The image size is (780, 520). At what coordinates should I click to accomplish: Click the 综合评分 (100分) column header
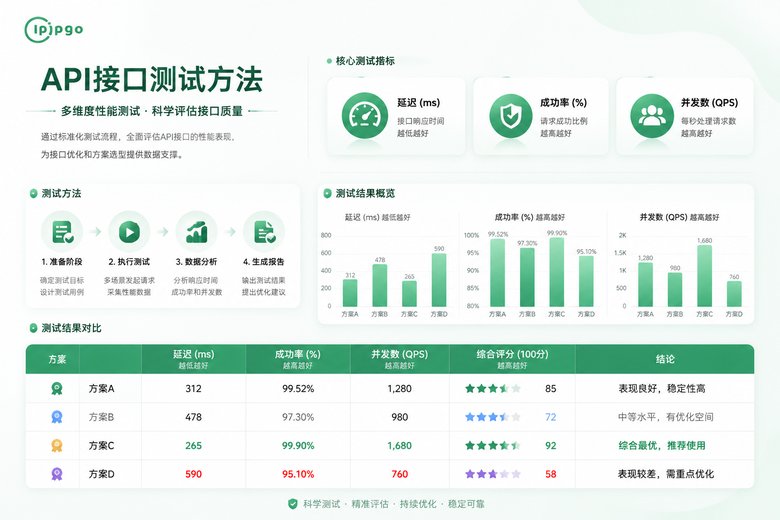coord(512,359)
